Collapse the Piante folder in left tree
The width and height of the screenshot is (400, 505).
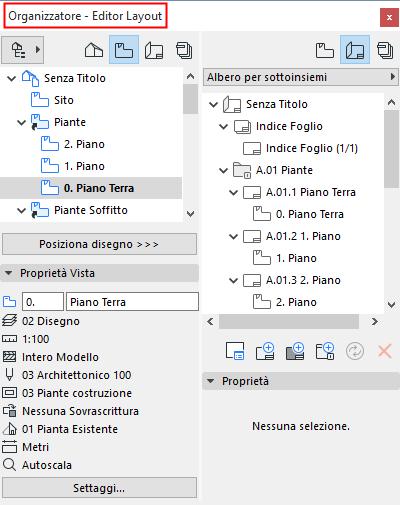click(22, 123)
